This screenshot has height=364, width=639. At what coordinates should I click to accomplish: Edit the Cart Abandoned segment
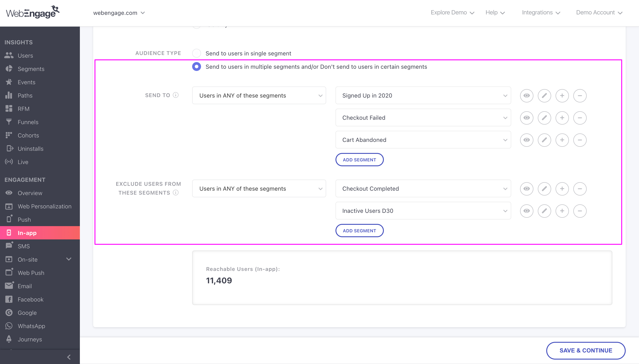pos(544,140)
